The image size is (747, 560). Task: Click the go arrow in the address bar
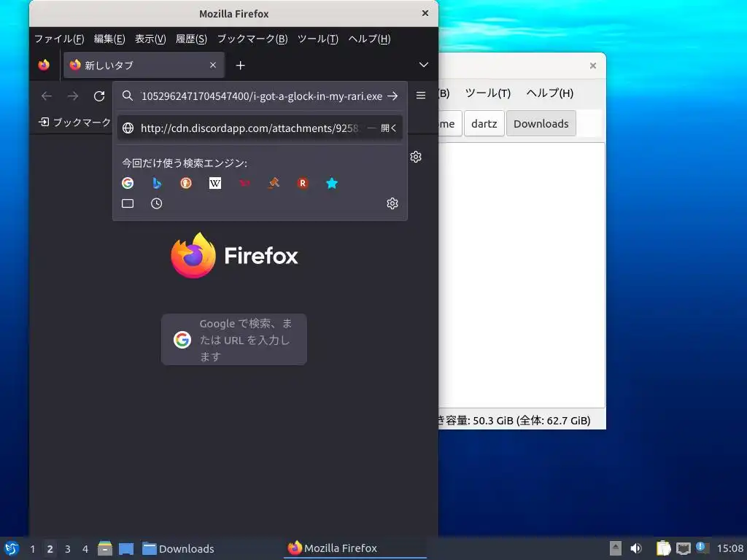(x=392, y=96)
